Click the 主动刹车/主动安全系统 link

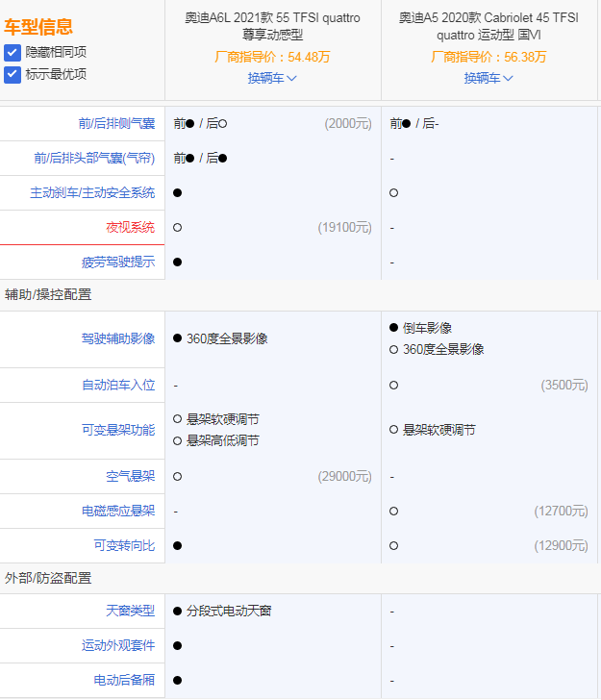point(92,192)
